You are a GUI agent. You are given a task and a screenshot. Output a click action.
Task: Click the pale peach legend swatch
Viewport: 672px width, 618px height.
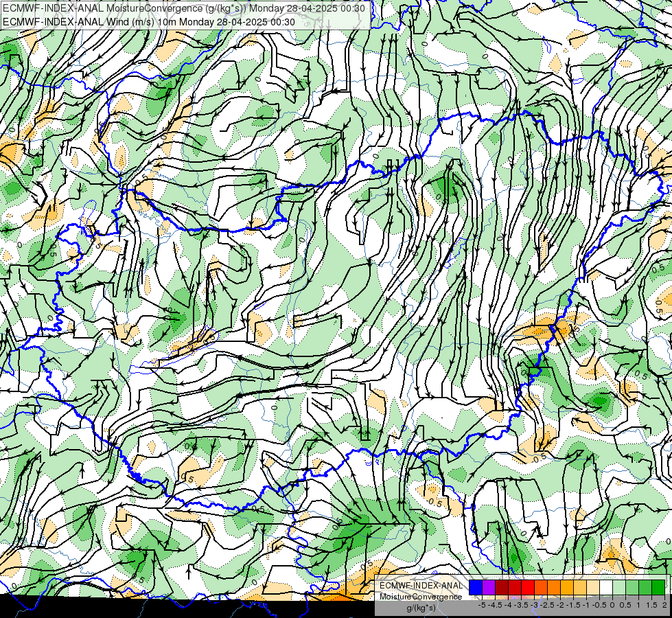[x=593, y=587]
